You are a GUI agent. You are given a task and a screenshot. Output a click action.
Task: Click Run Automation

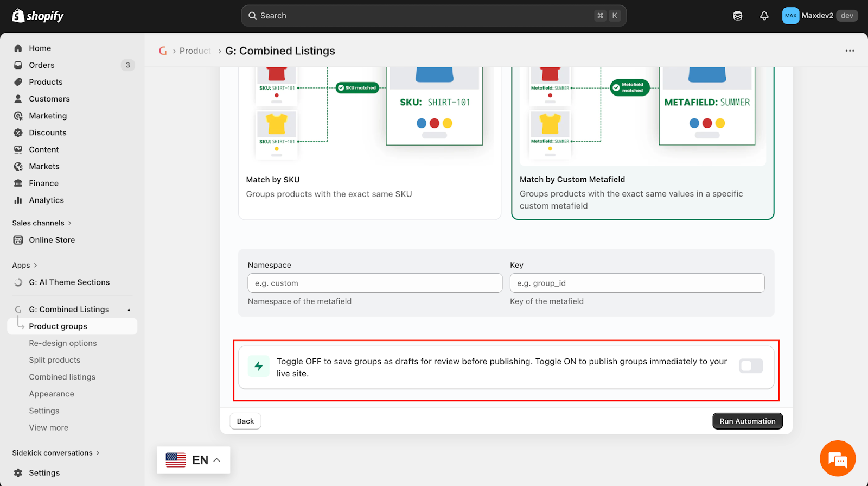point(748,421)
